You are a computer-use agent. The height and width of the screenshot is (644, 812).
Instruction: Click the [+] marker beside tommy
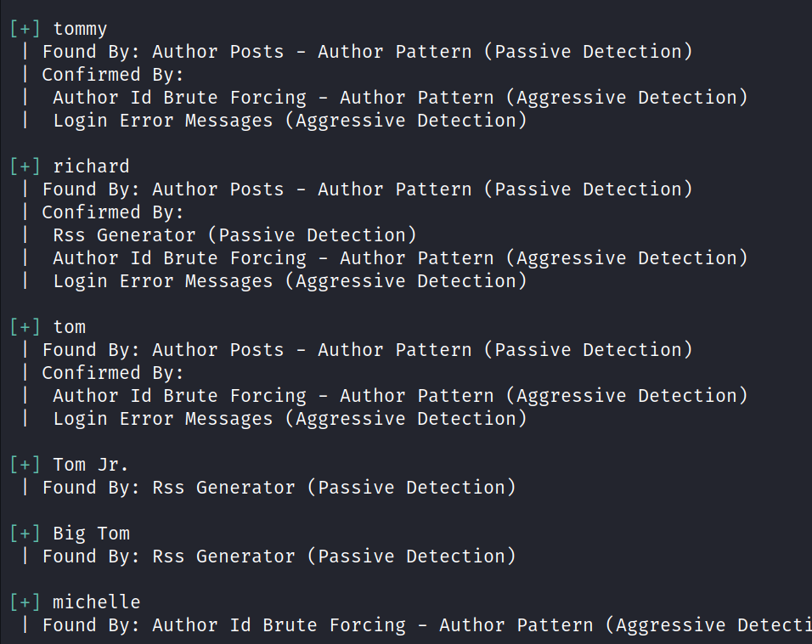pos(25,29)
